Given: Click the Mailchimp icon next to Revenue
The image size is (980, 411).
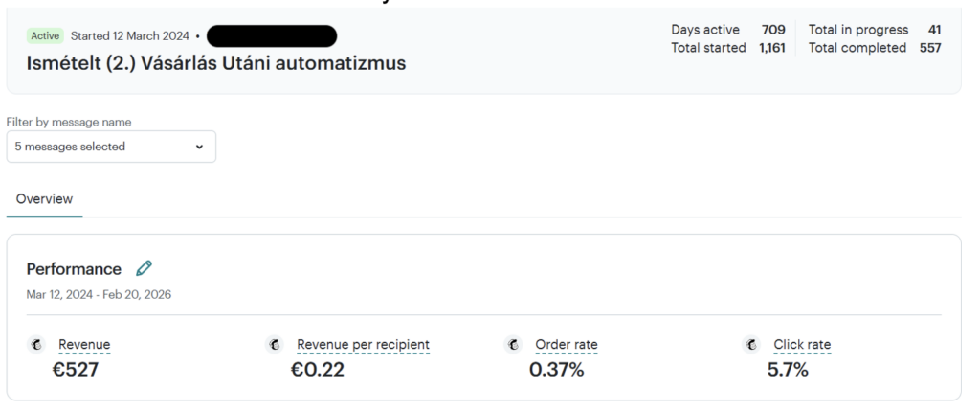Looking at the screenshot, I should tap(36, 345).
